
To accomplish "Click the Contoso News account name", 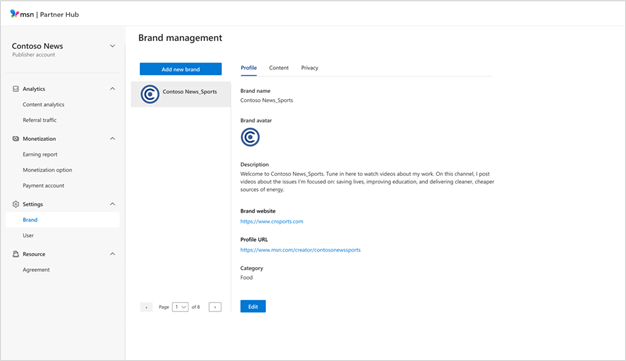I will click(x=37, y=46).
